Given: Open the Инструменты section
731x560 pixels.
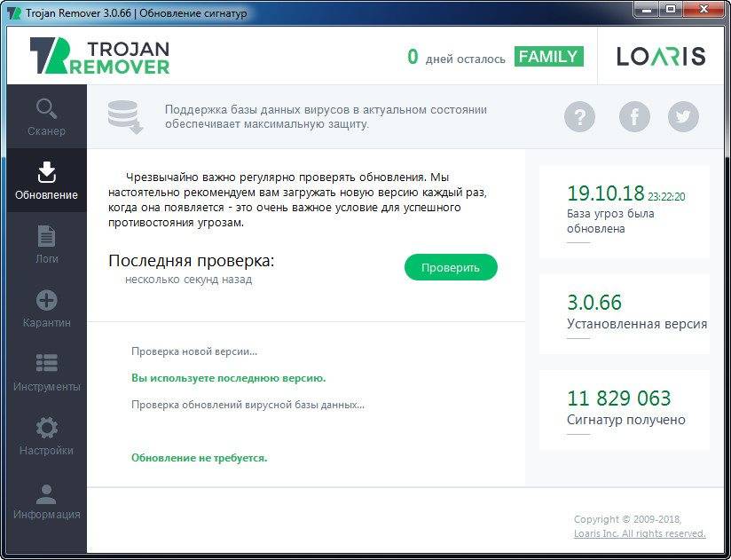Looking at the screenshot, I should tap(47, 372).
